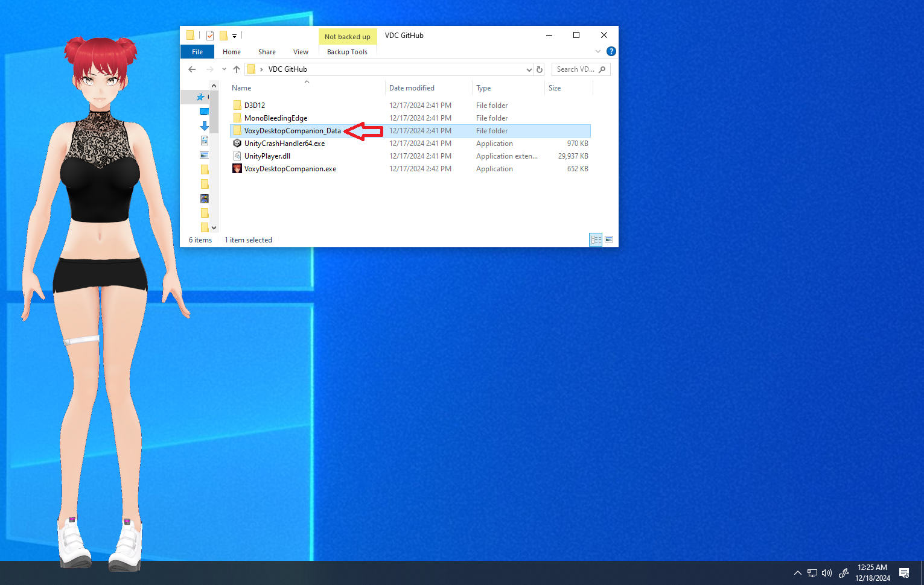Viewport: 924px width, 585px height.
Task: Switch to Large icons view layout
Action: (x=609, y=239)
